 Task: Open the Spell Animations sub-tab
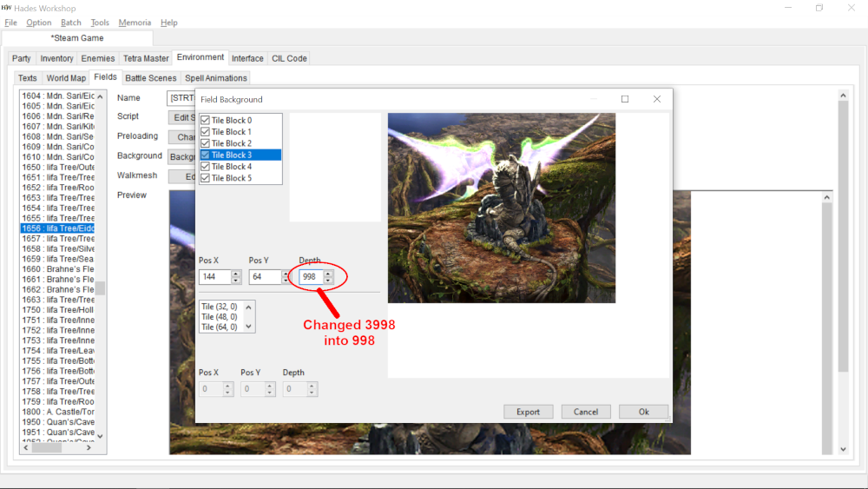coord(216,78)
